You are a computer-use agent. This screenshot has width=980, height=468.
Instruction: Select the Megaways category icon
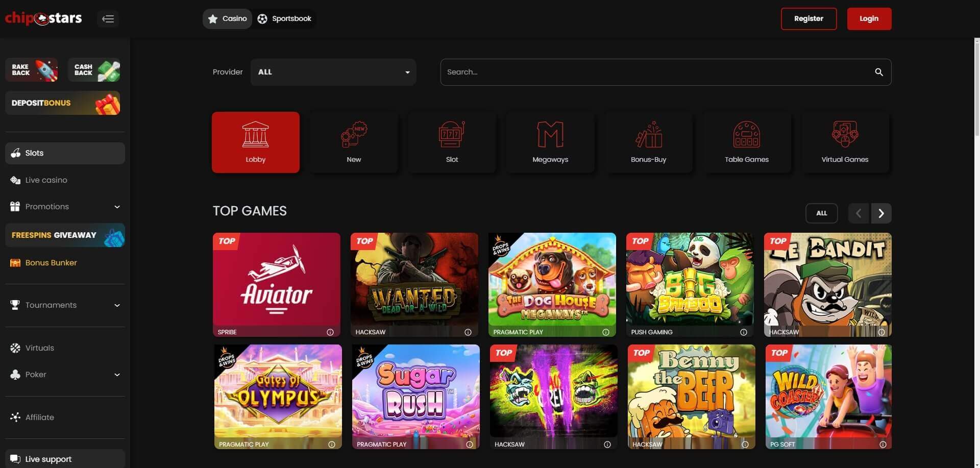(x=550, y=134)
